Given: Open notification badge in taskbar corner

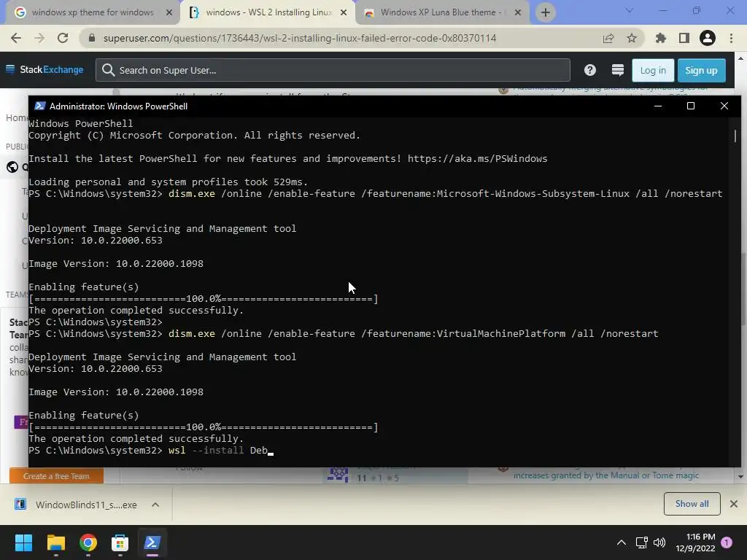Looking at the screenshot, I should click(x=727, y=542).
